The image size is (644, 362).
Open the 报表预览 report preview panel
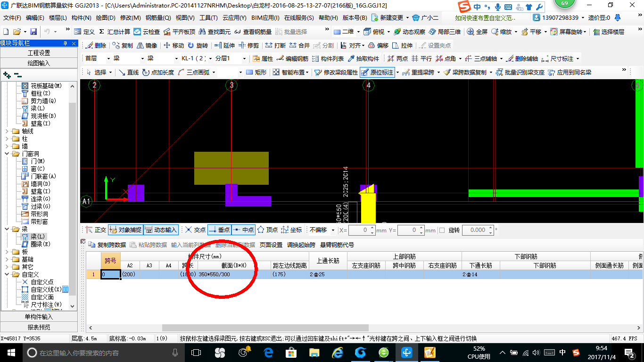39,327
